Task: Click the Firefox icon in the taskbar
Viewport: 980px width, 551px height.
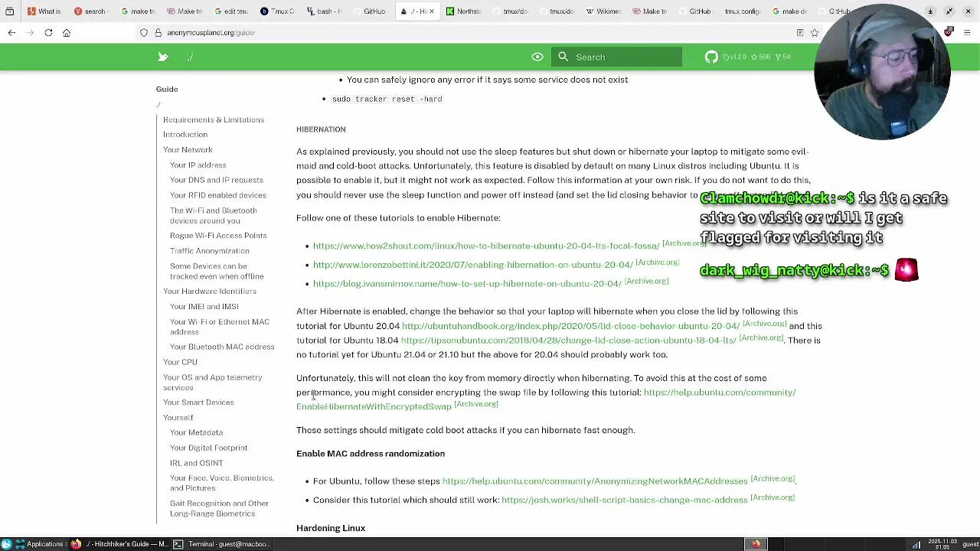Action: pyautogui.click(x=76, y=544)
